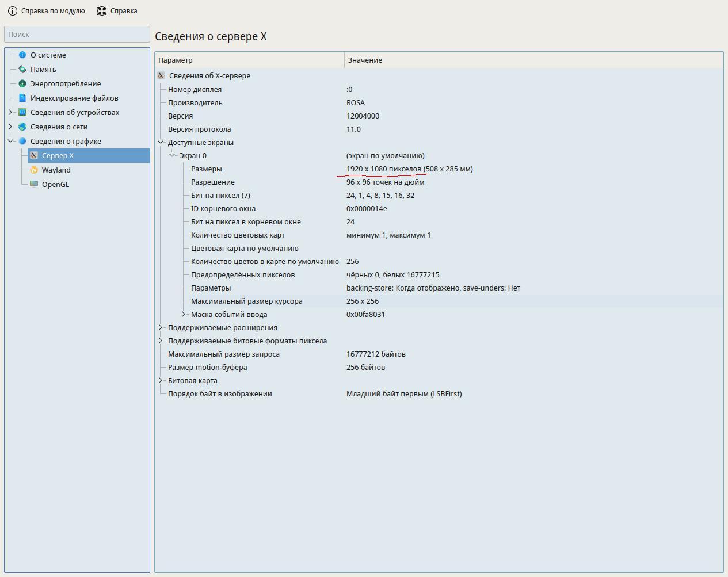Expand Поддерживаемые расширения node
Viewport: 728px width, 577px height.
click(x=161, y=327)
